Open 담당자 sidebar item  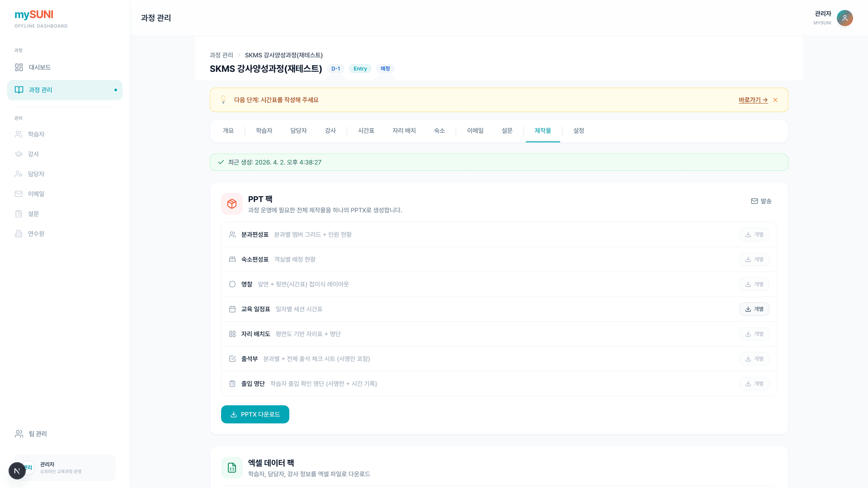tap(65, 174)
